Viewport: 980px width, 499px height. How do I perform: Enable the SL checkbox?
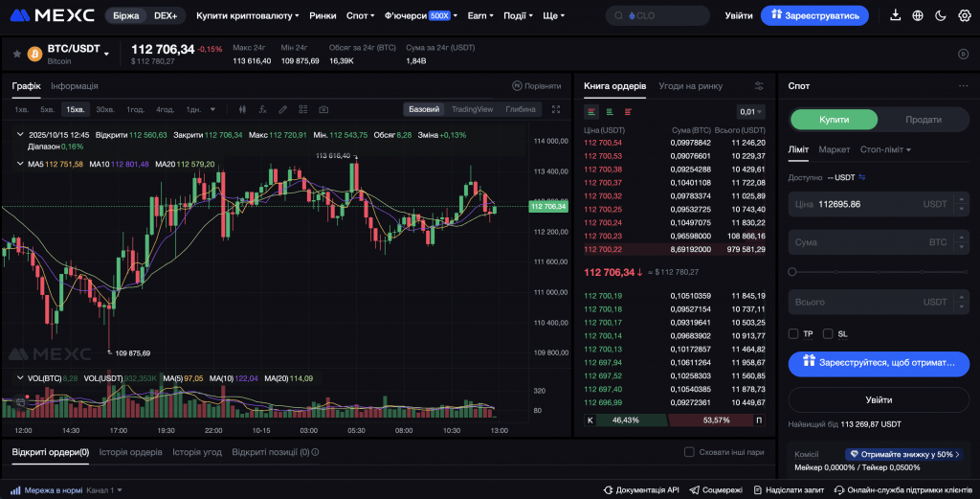(828, 333)
